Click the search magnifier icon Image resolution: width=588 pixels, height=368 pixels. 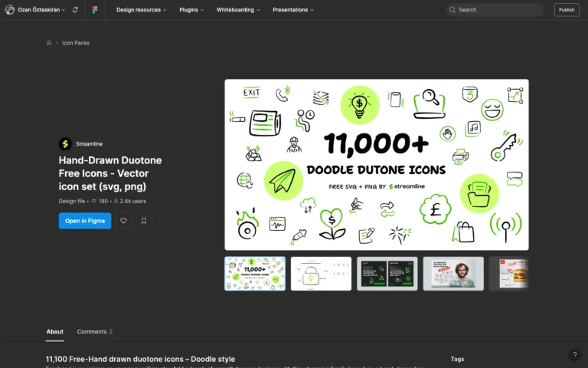click(x=453, y=10)
